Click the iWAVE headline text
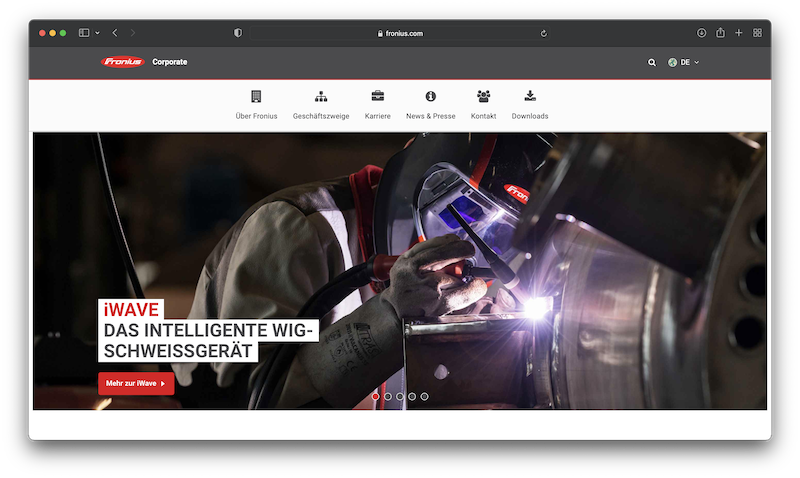The height and width of the screenshot is (478, 800). 131,309
